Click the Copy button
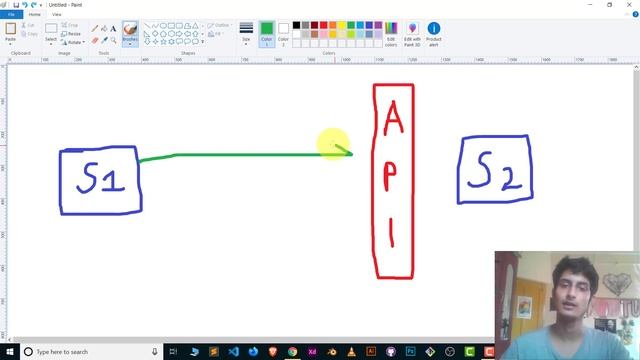Image resolution: width=640 pixels, height=360 pixels. (29, 34)
